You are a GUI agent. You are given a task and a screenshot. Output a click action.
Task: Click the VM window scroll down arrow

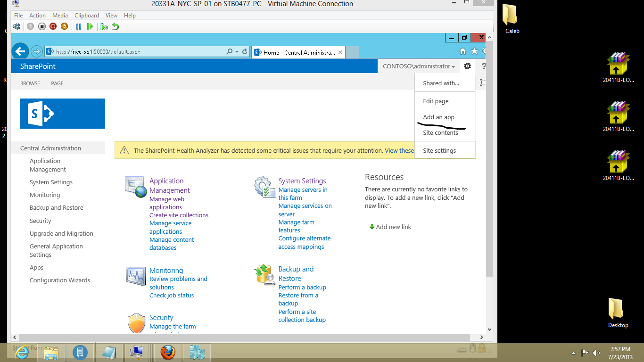pyautogui.click(x=489, y=329)
